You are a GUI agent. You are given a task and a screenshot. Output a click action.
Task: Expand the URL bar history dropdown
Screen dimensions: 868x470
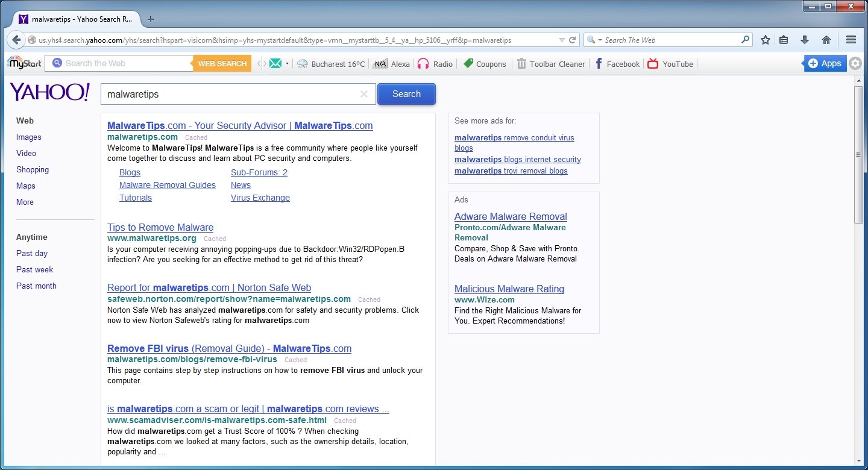[x=562, y=40]
